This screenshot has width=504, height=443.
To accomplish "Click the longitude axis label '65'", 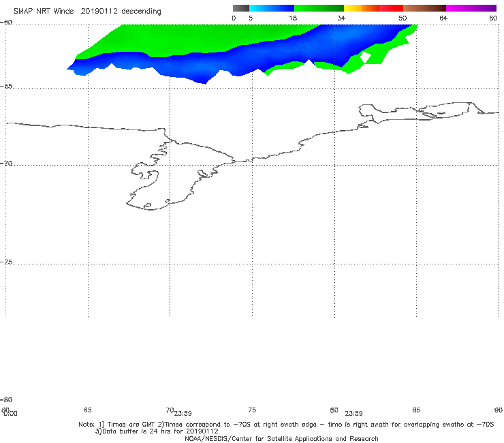I will [88, 410].
